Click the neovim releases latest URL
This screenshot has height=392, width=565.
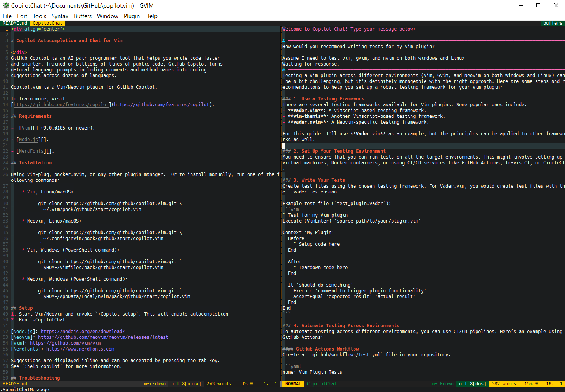point(103,337)
